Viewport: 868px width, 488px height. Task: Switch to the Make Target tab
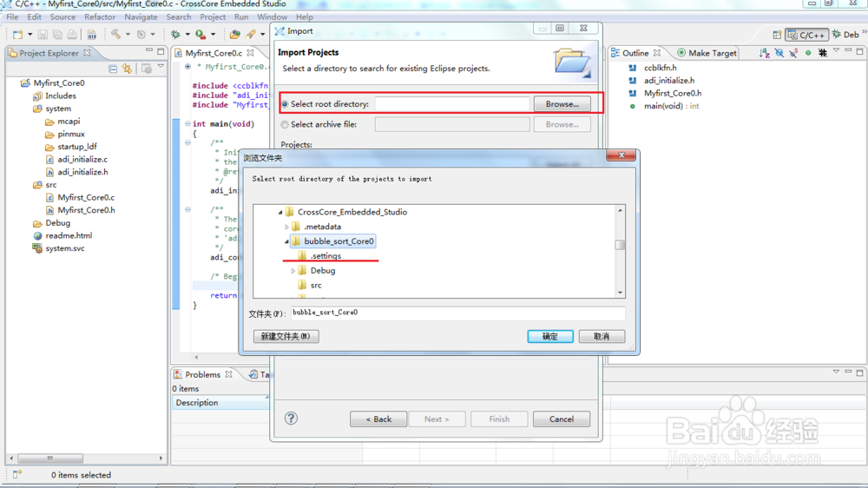[707, 53]
